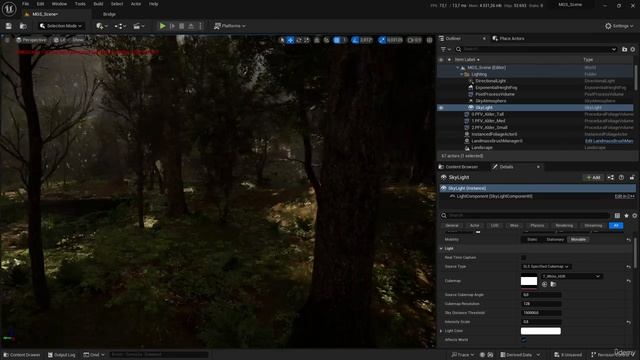This screenshot has width=640, height=360.
Task: Click the Unreal Engine logo icon
Action: [9, 9]
